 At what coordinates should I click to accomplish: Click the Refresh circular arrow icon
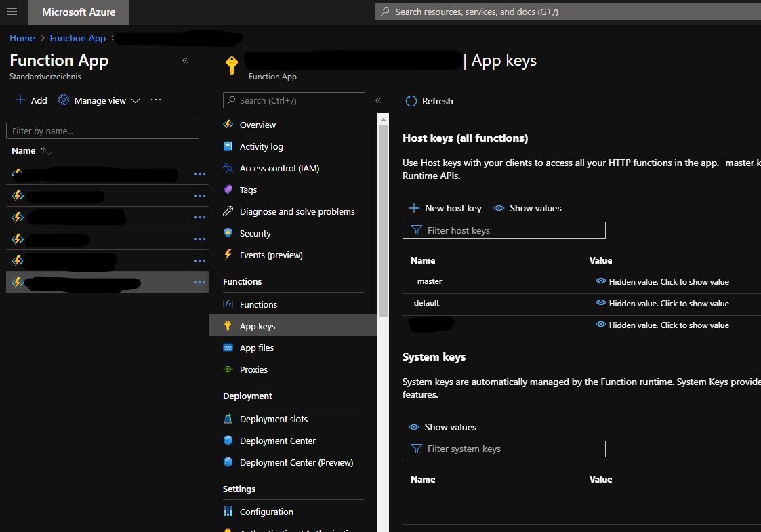click(411, 101)
